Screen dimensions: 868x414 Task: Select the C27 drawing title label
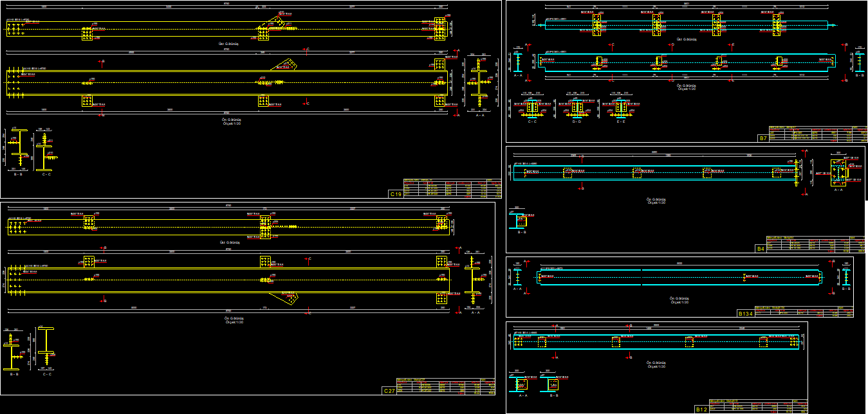(389, 389)
